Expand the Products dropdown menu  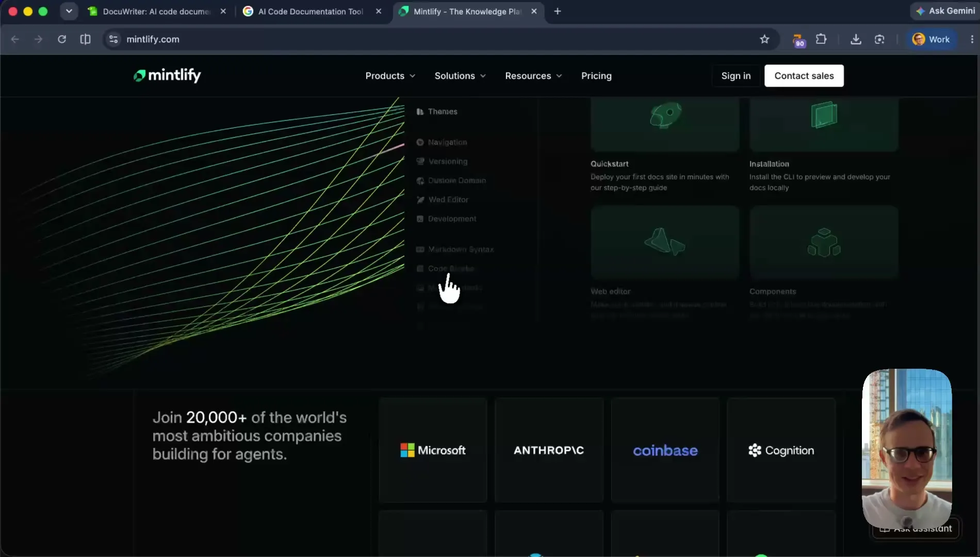[x=390, y=76]
